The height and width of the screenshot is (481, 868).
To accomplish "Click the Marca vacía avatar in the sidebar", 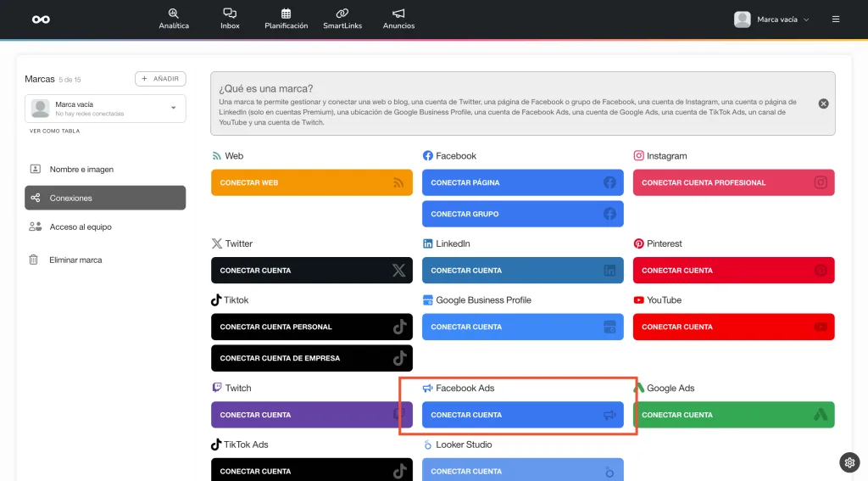I will [41, 108].
